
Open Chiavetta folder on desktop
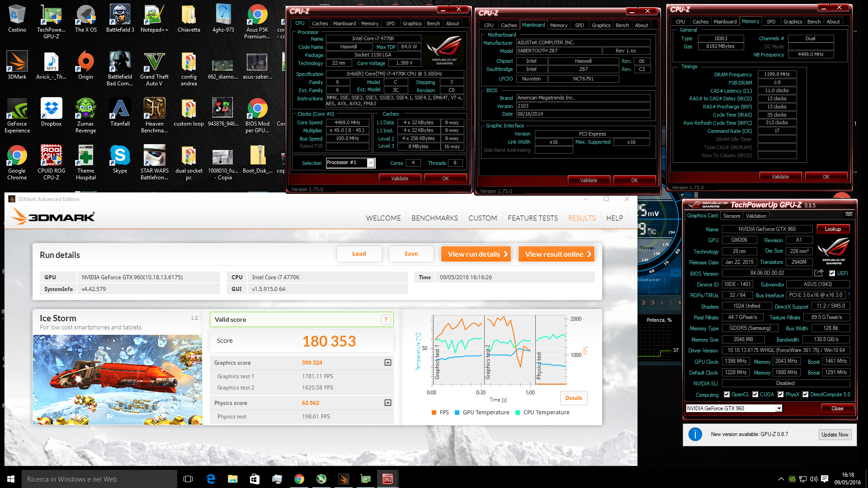click(189, 19)
